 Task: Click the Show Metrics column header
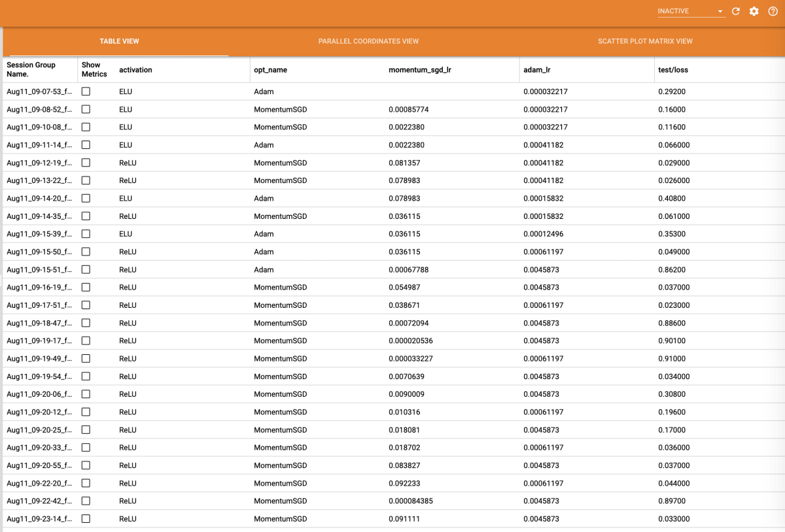tap(94, 69)
